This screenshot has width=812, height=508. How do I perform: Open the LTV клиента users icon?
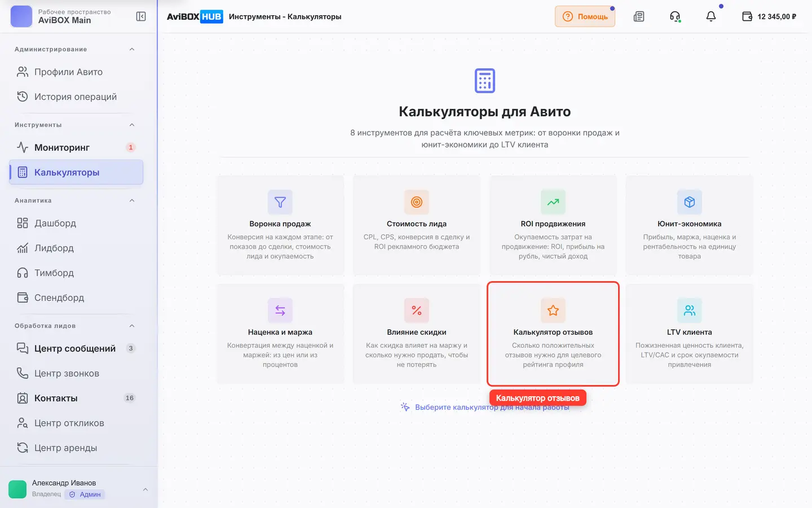[690, 310]
